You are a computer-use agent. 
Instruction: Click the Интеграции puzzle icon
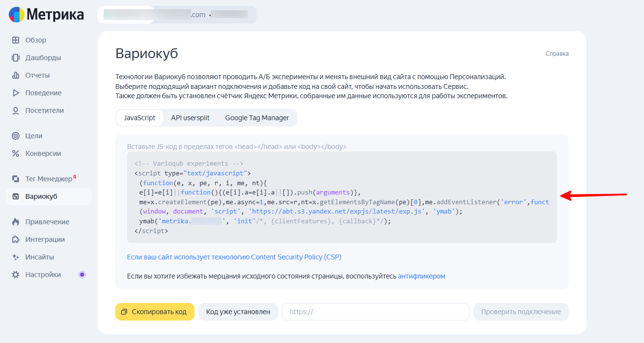(16, 239)
